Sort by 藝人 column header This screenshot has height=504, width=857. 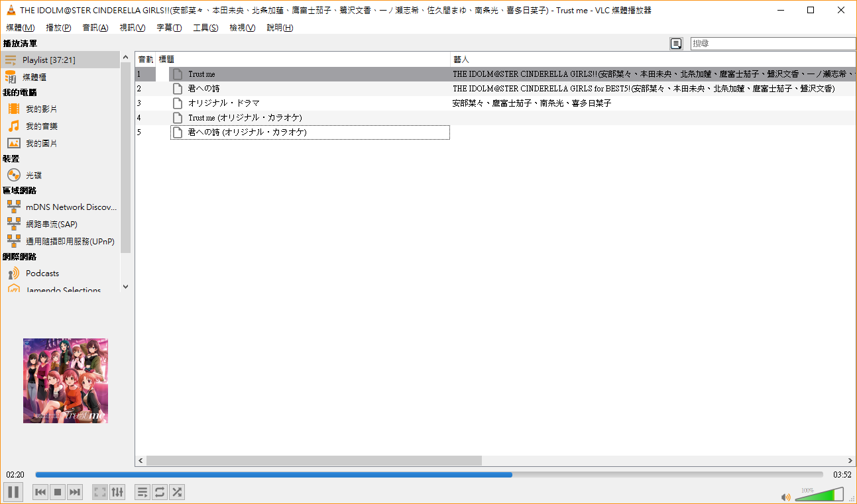[653, 59]
